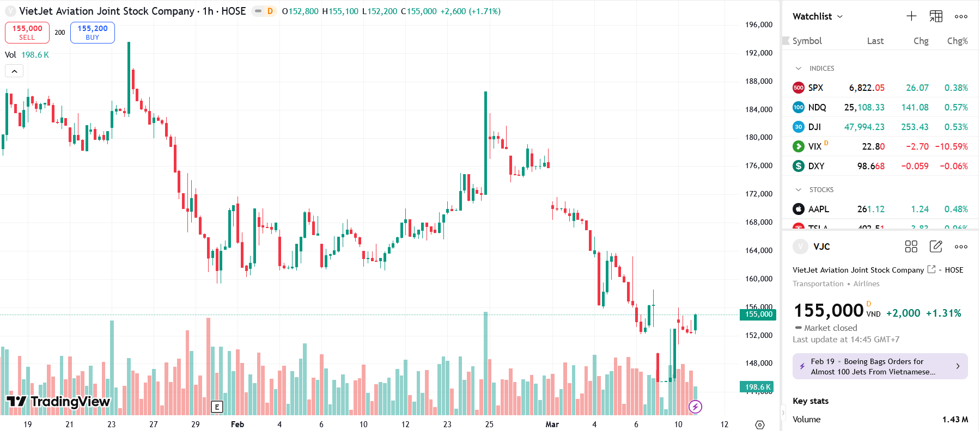Image resolution: width=980 pixels, height=431 pixels.
Task: Open the Watchlist name dropdown
Action: 818,16
